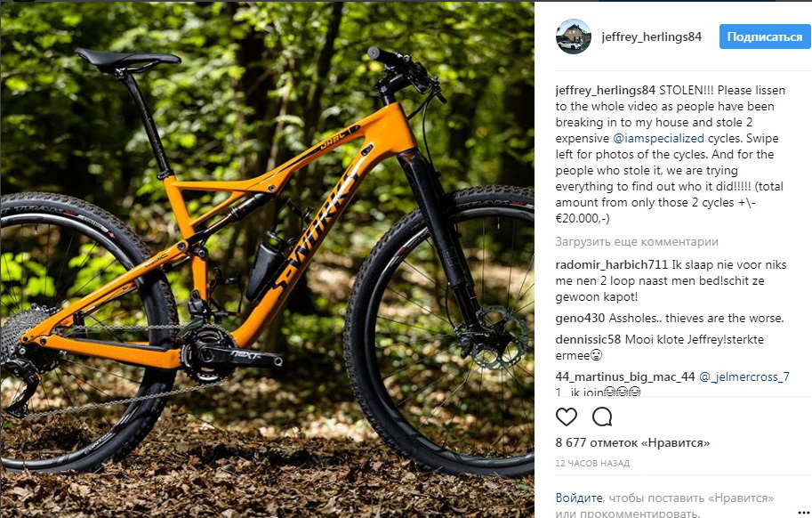The height and width of the screenshot is (518, 812).
Task: Open the geno430 commenter profile
Action: click(580, 318)
